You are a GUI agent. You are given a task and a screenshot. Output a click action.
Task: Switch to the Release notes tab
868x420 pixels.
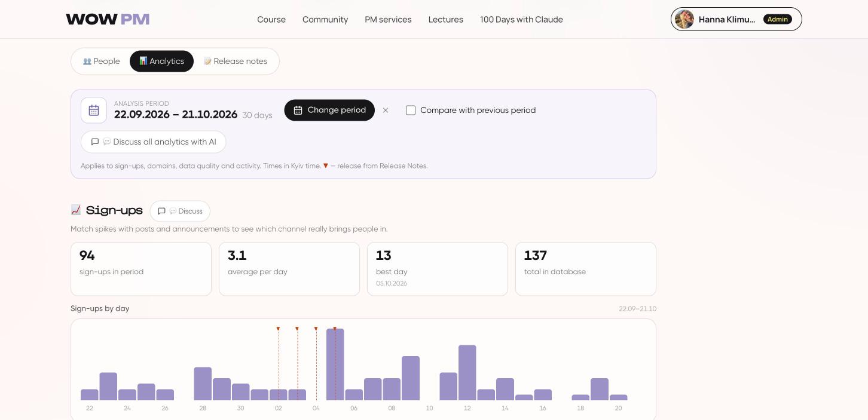tap(236, 61)
